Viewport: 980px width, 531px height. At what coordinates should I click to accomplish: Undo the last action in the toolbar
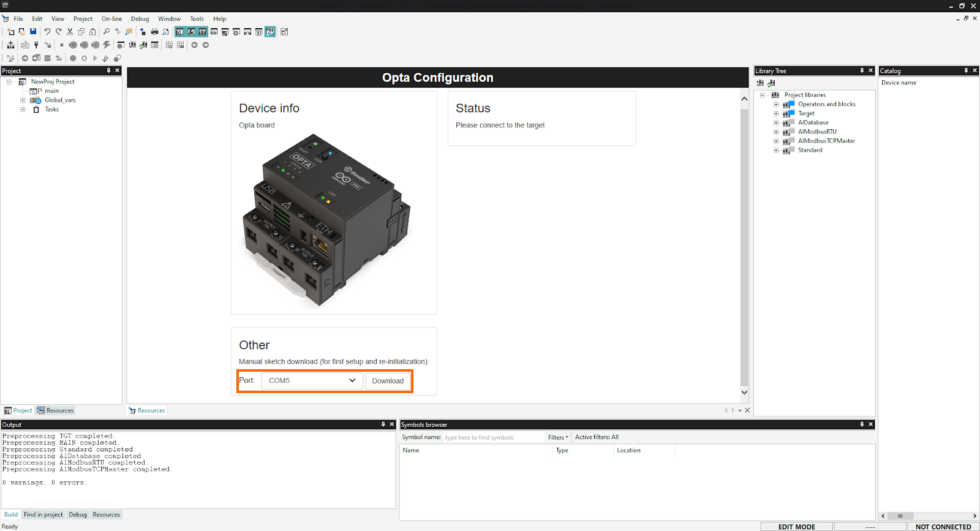[x=47, y=32]
